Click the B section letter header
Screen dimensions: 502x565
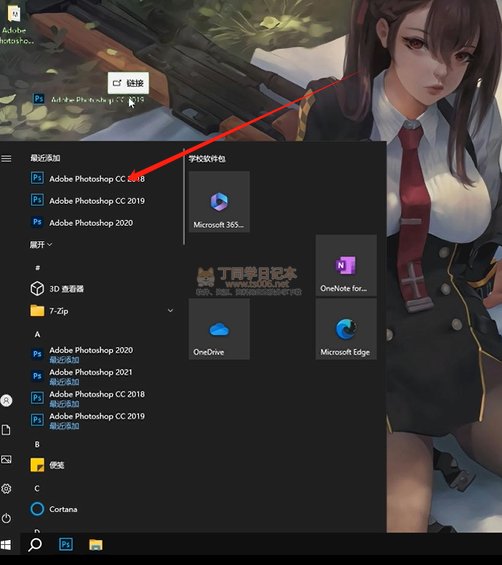pos(37,444)
